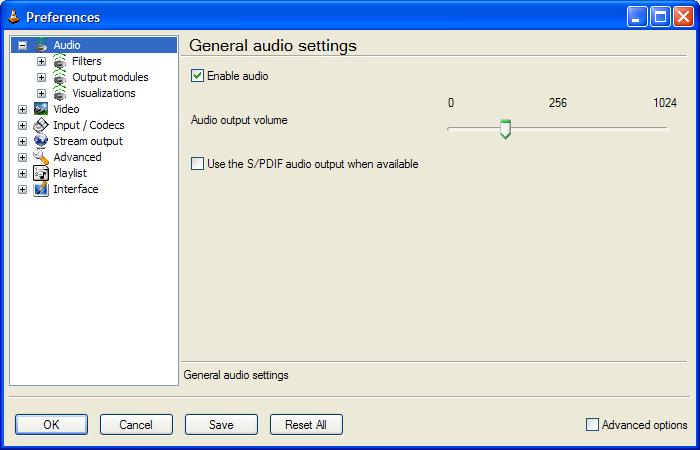Click the Playlist music note icon
The width and height of the screenshot is (700, 450).
click(41, 173)
